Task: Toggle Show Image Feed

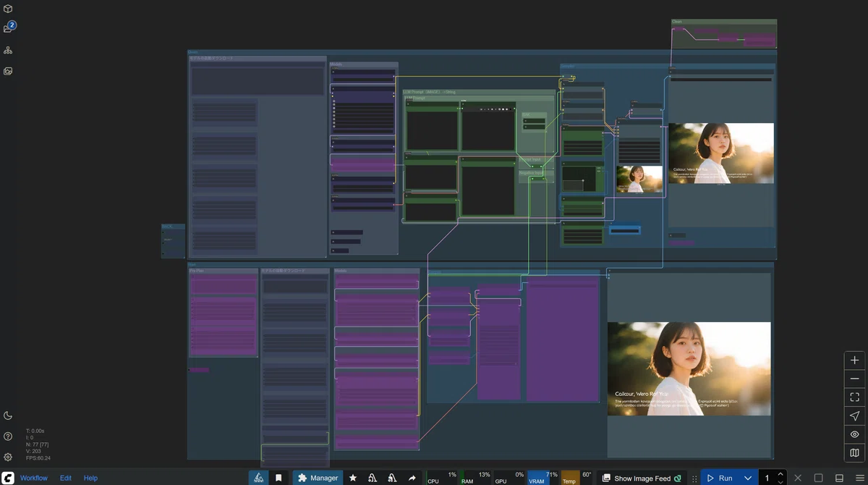Action: (642, 478)
